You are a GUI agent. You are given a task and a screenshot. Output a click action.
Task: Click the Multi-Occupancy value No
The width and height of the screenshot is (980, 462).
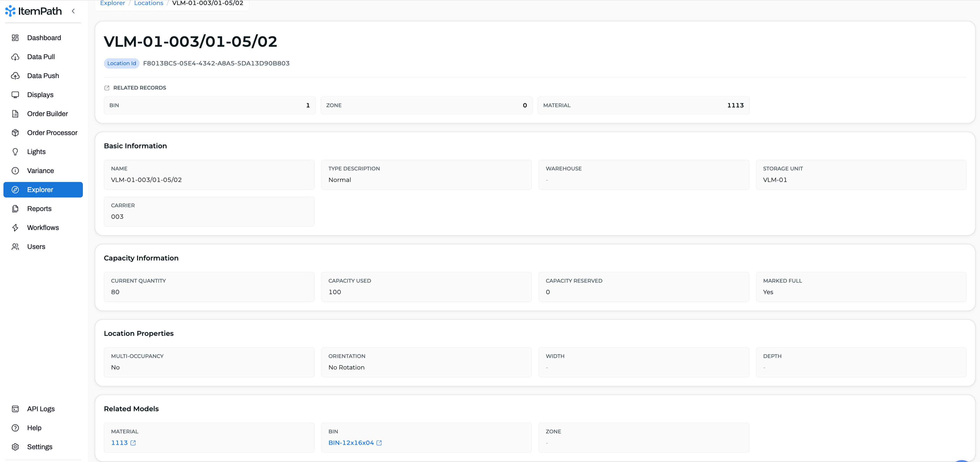[115, 367]
